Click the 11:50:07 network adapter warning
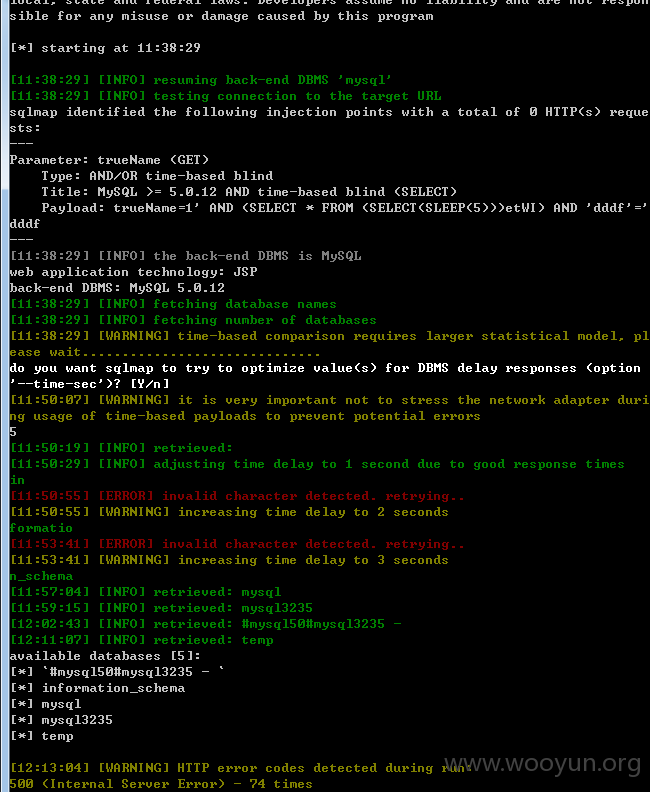 [x=329, y=408]
